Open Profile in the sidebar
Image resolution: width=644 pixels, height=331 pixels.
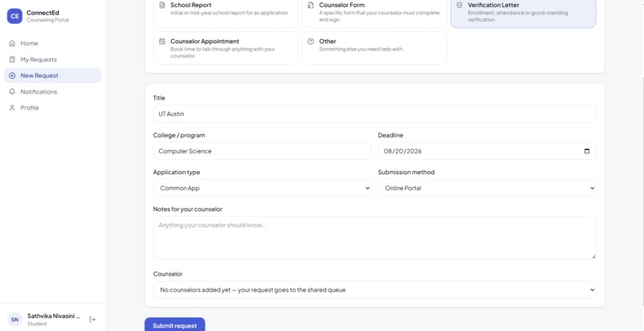pyautogui.click(x=53, y=108)
